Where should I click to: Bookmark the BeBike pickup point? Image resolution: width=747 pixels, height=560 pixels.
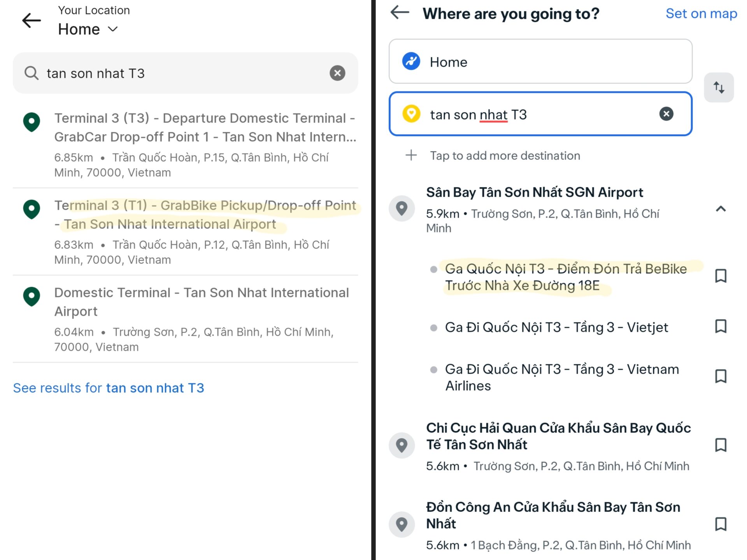point(721,276)
